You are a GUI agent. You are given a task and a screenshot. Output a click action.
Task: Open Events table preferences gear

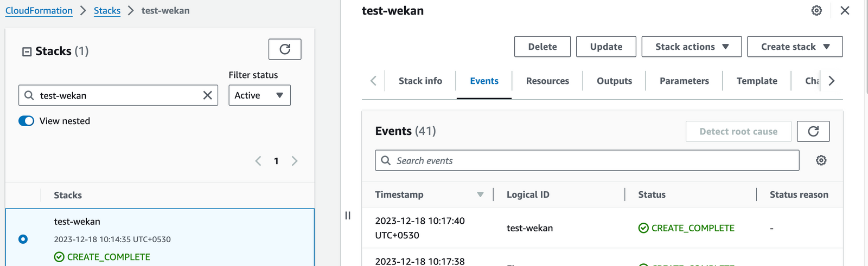click(821, 160)
